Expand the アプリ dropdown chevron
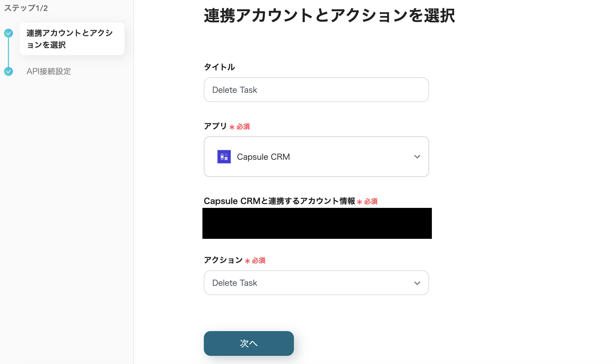 pos(417,157)
